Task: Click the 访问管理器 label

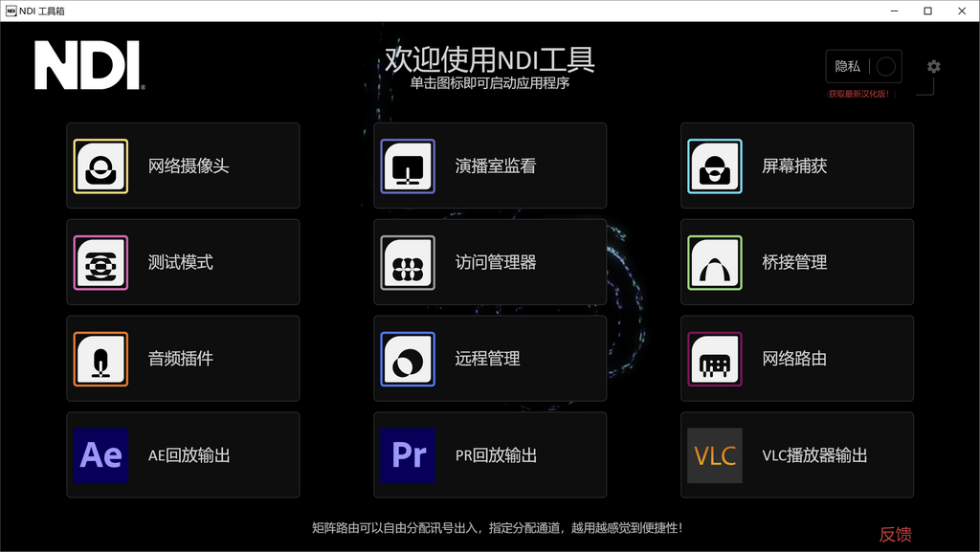Action: [496, 262]
